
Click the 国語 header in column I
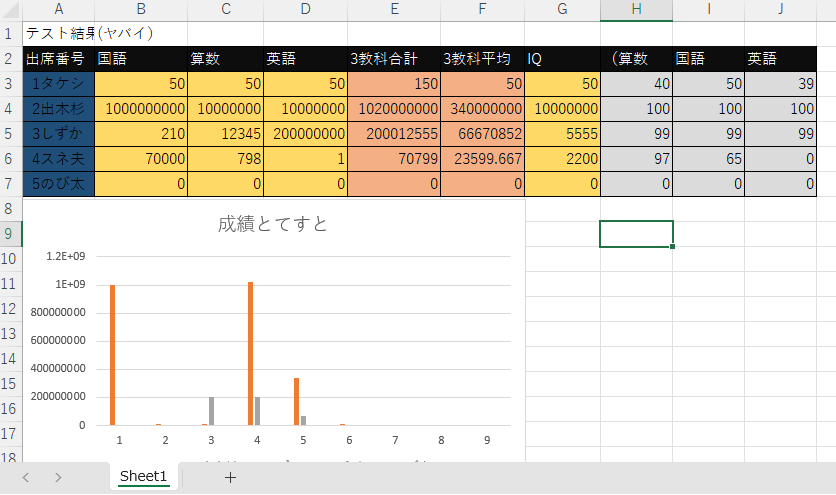tap(709, 59)
